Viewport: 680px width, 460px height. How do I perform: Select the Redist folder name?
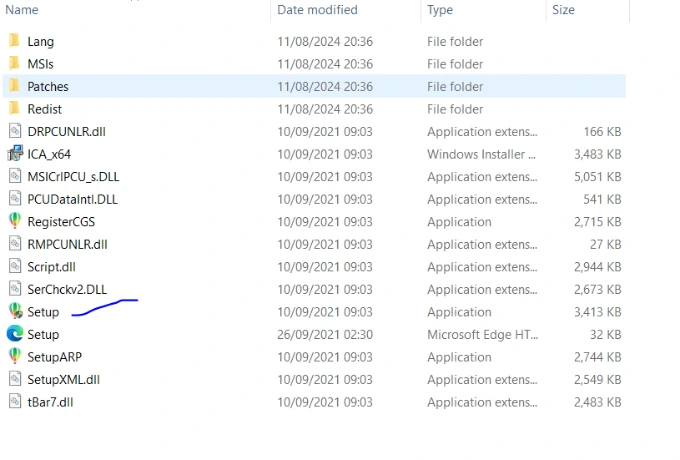coord(45,109)
